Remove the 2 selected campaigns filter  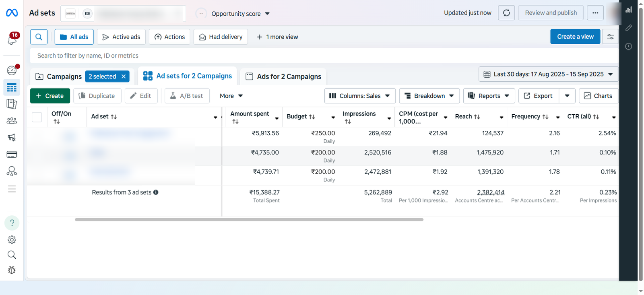[124, 76]
